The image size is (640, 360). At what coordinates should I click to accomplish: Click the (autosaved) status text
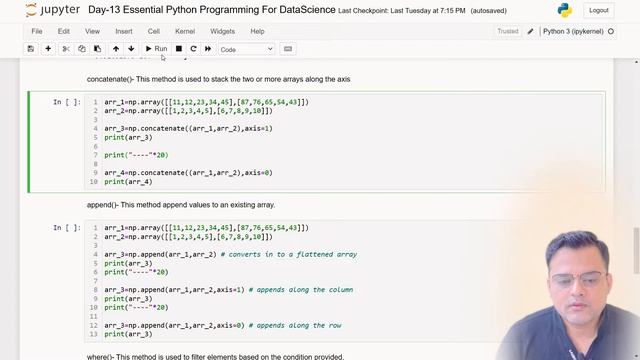(489, 11)
